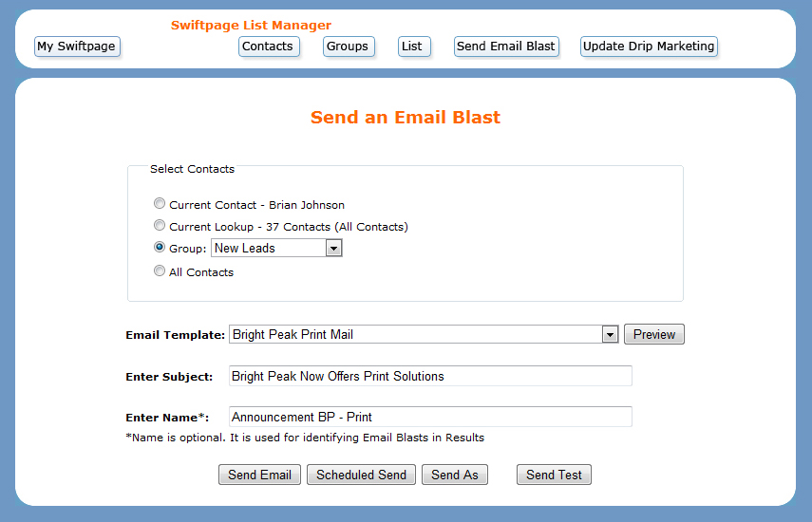Open the Groups section
Image resolution: width=812 pixels, height=522 pixels.
349,47
